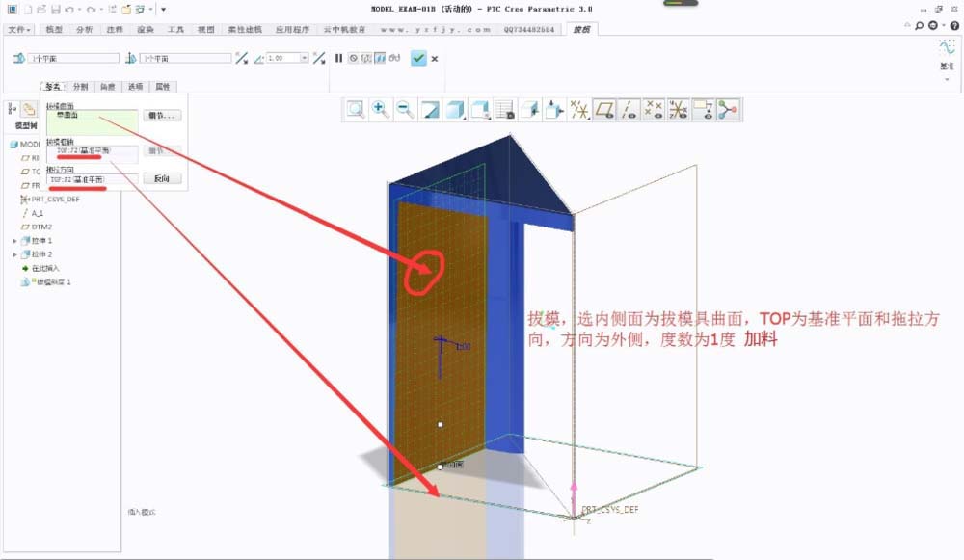Switch to the 工具 ribbon tab
Viewport: 964px width, 560px height.
175,30
